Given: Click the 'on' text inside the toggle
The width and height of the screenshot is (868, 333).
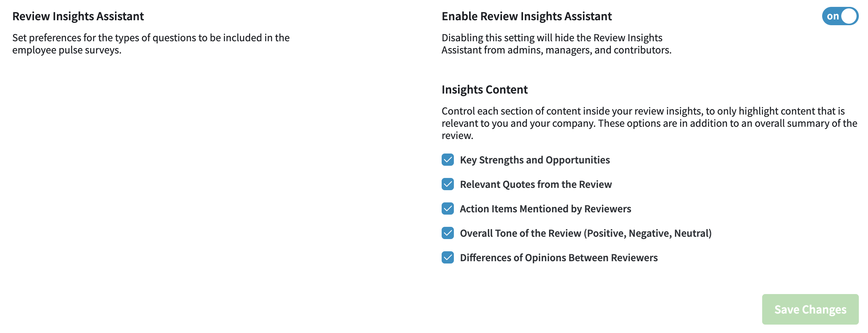Looking at the screenshot, I should coord(833,16).
